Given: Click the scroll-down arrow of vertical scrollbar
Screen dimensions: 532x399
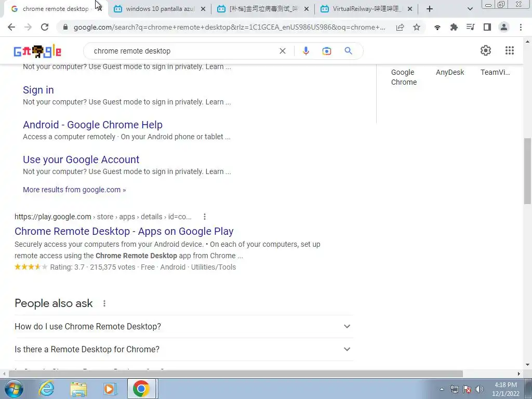Looking at the screenshot, I should [527, 365].
